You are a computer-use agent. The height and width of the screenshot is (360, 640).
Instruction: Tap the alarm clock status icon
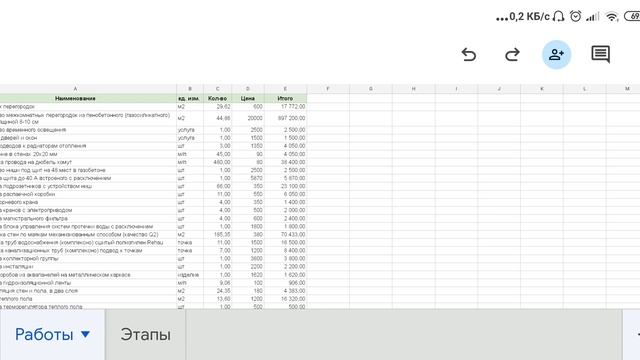click(576, 16)
